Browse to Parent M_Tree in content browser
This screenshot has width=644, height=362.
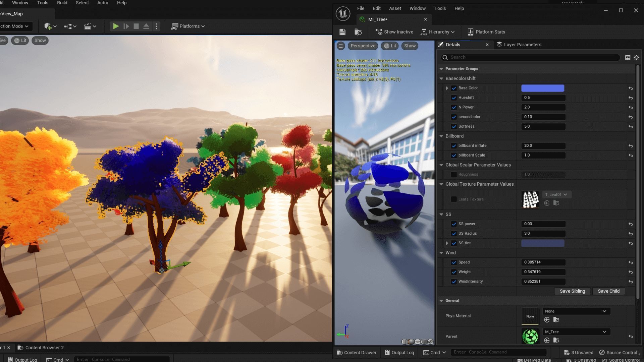pos(556,340)
